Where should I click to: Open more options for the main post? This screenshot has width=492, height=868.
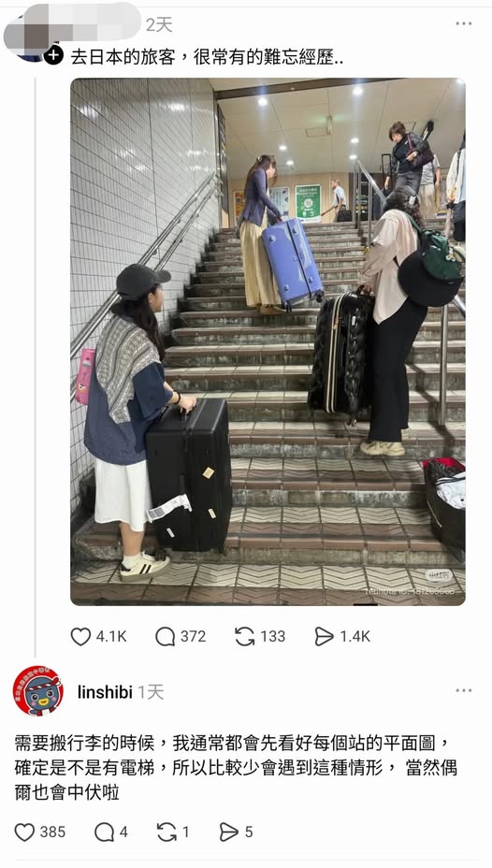click(463, 23)
